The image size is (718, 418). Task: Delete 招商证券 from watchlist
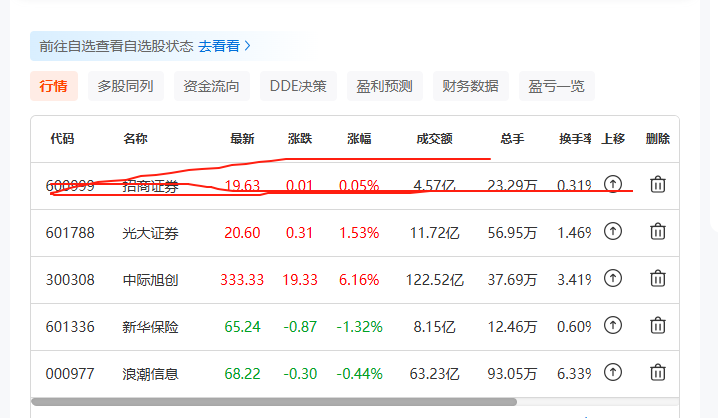tap(658, 184)
